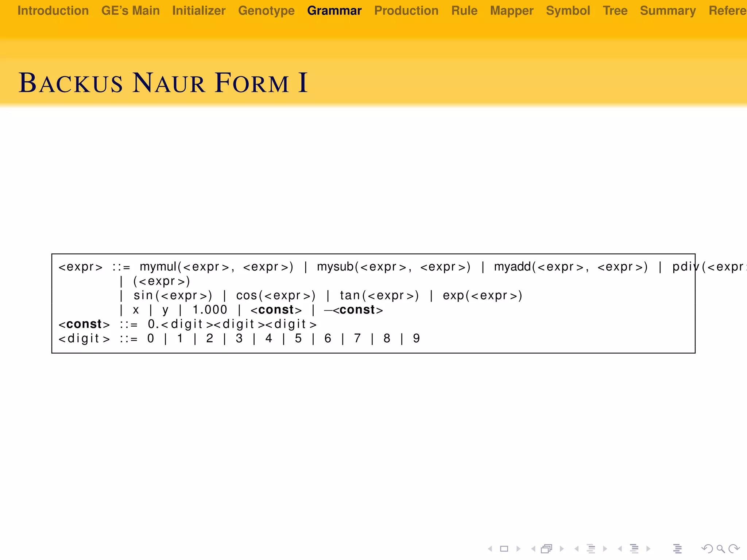This screenshot has height=560, width=747.
Task: Click the "cos(<expr>)" production
Action: tap(276, 295)
